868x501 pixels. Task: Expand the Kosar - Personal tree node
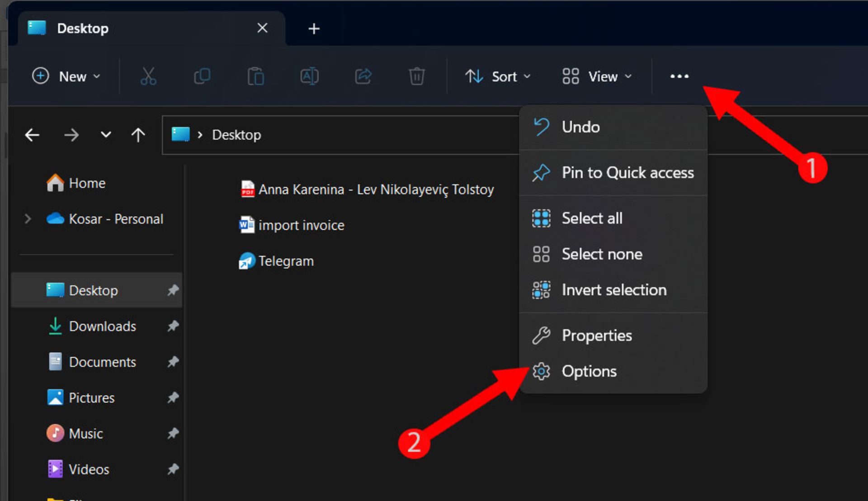tap(28, 219)
